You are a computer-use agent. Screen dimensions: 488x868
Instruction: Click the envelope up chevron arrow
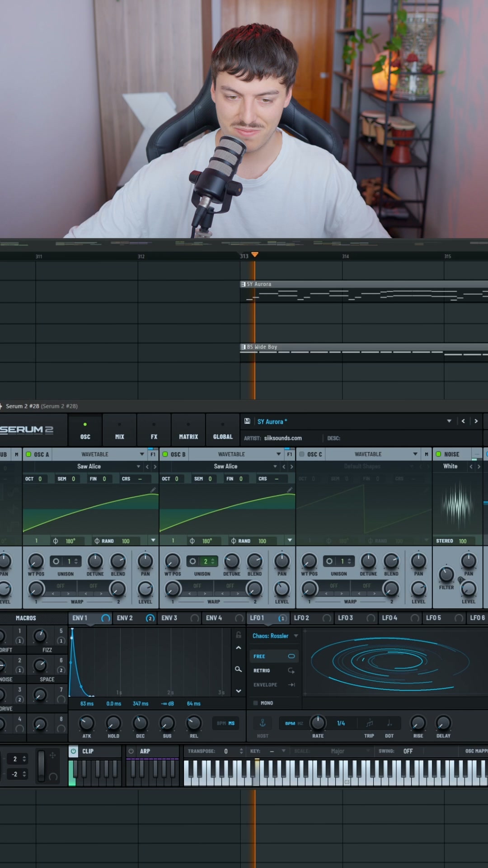pos(238,648)
